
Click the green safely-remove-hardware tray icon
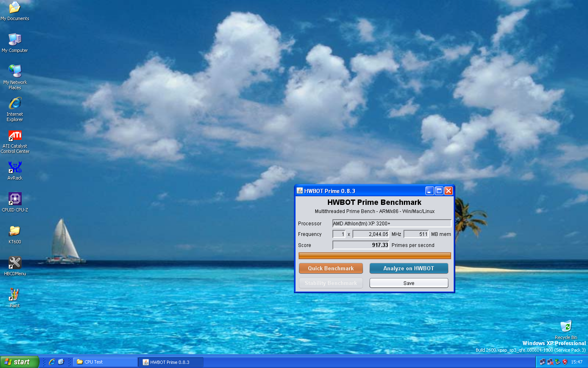(x=557, y=362)
